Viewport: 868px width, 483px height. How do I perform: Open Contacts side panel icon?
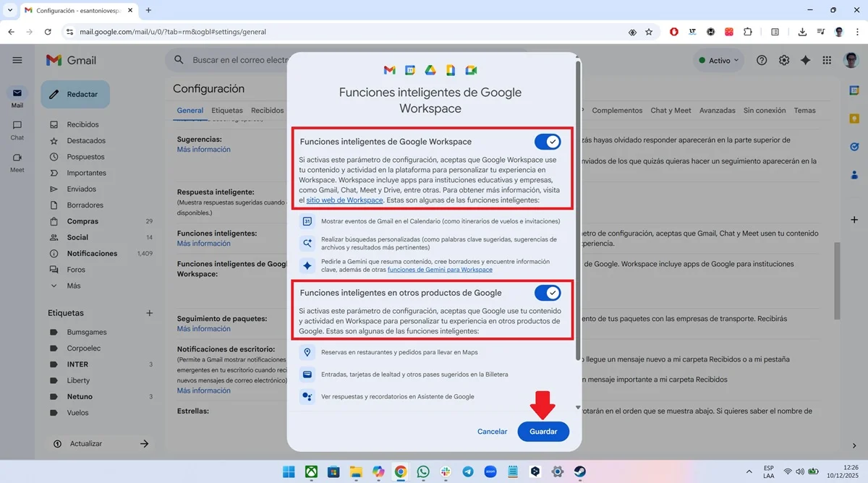pyautogui.click(x=854, y=175)
